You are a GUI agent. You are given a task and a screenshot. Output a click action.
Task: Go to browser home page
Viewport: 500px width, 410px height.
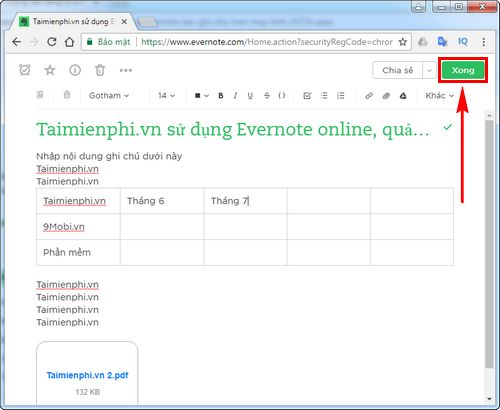pyautogui.click(x=69, y=42)
